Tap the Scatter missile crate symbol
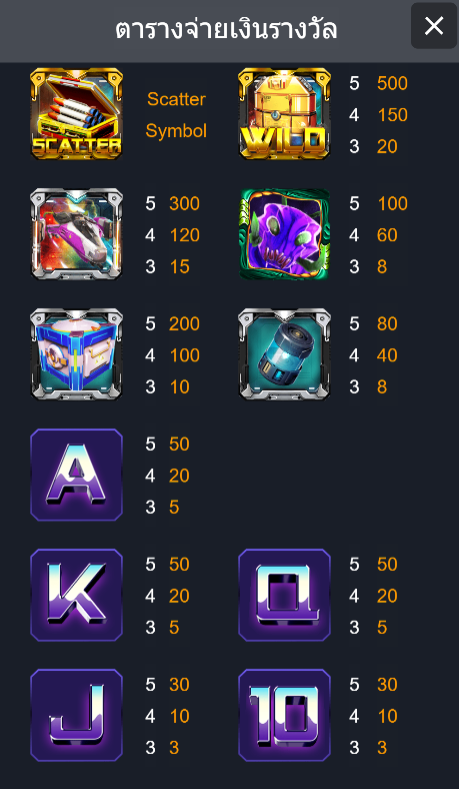Viewport: 459px width, 789px height. (x=76, y=114)
